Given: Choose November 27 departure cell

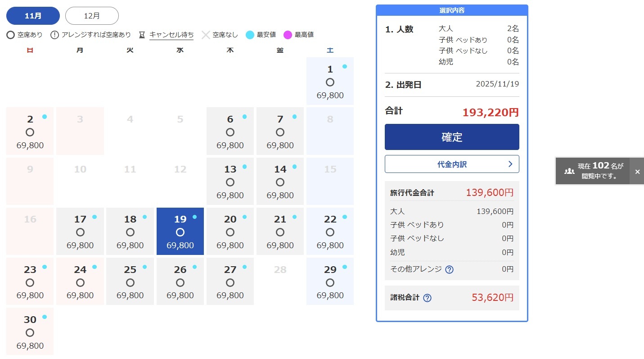Looking at the screenshot, I should pos(230,281).
